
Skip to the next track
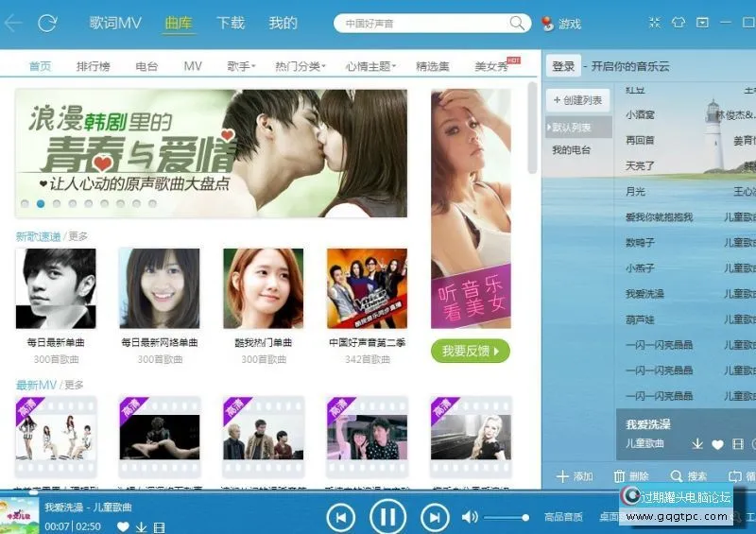point(435,518)
